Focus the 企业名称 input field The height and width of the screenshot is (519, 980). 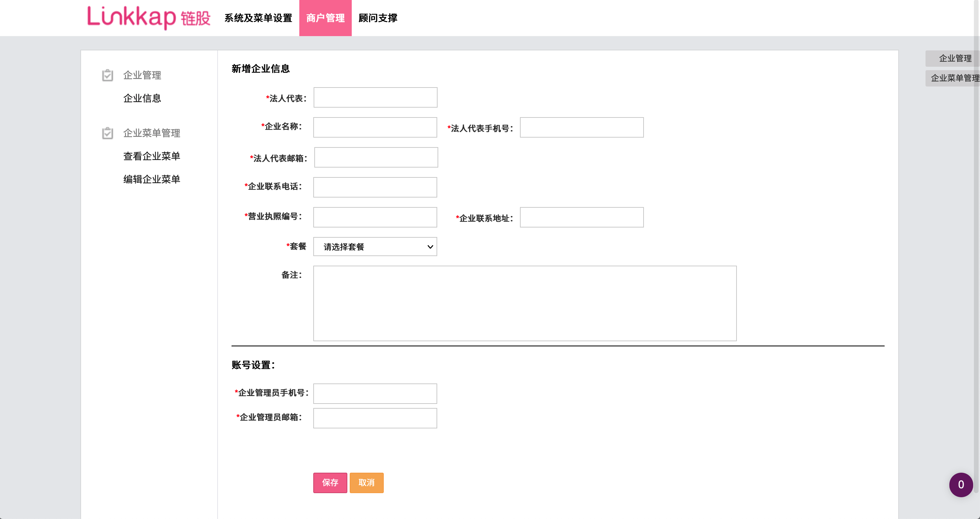[x=375, y=127]
